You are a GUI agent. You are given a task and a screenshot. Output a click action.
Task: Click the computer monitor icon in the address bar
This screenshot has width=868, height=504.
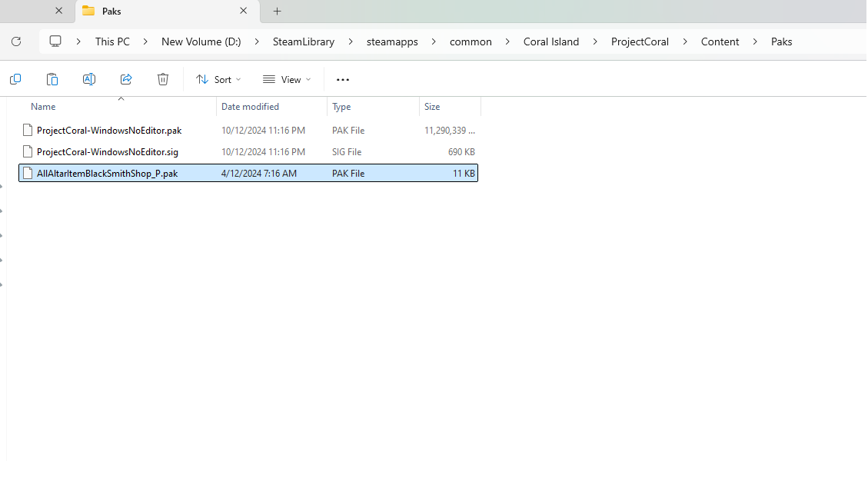coord(55,41)
